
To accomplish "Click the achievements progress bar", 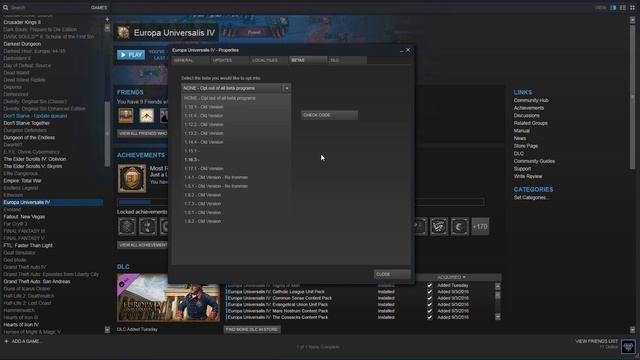I will coord(301,202).
